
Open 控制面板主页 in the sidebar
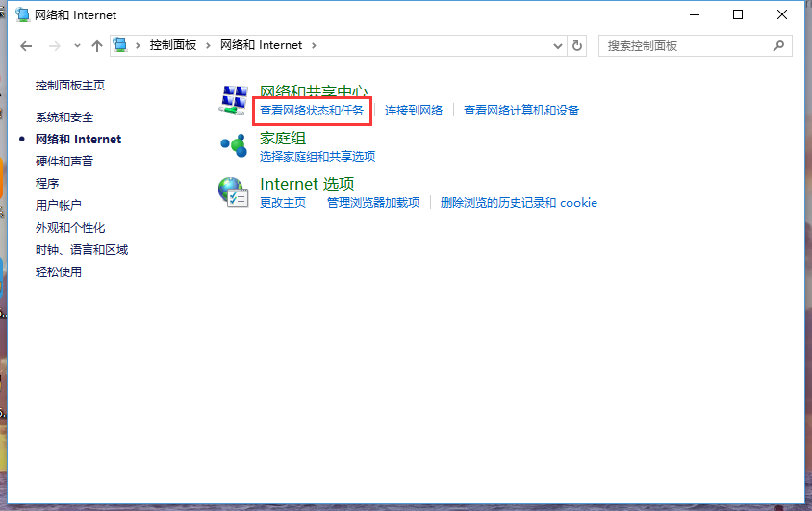pos(70,86)
